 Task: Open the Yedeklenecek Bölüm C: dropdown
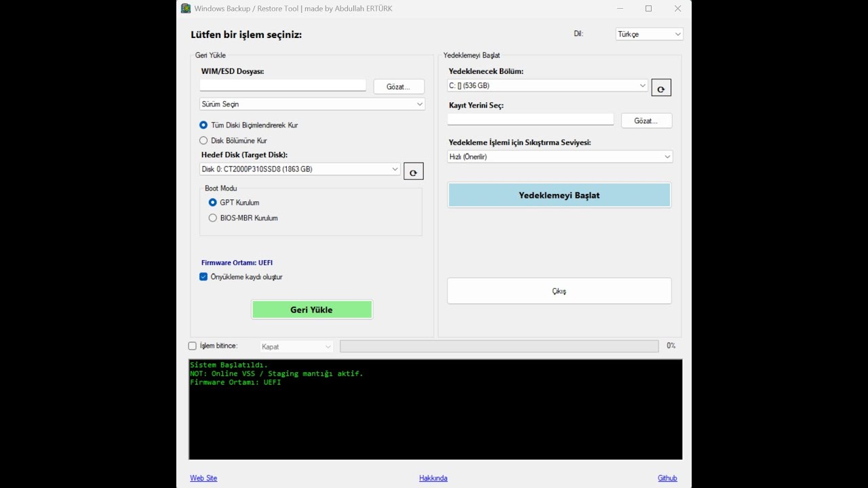(548, 85)
